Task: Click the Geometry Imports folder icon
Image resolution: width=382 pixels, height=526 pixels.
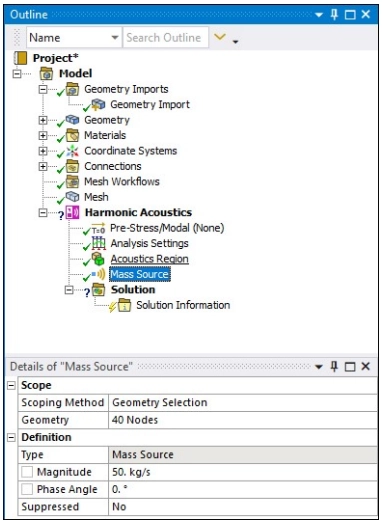Action: point(72,89)
